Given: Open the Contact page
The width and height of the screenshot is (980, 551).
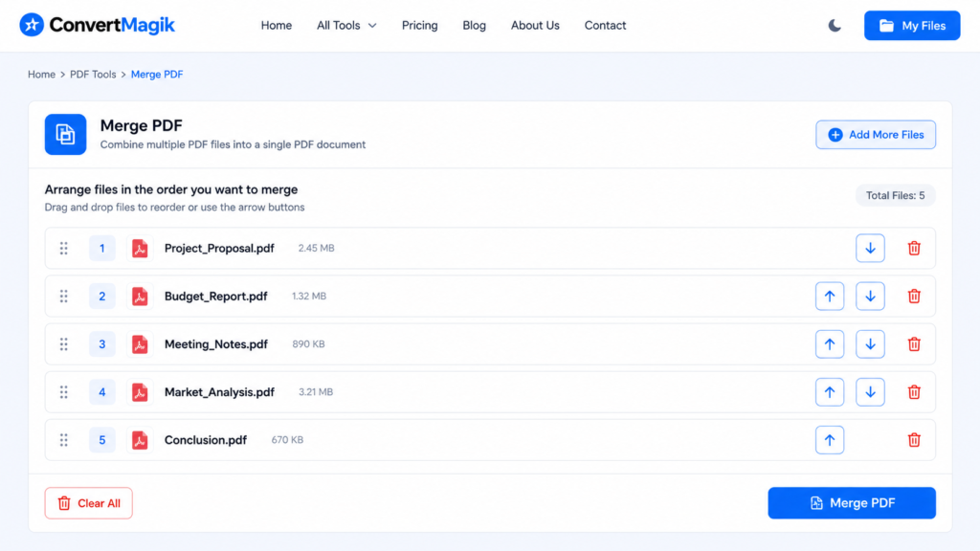Looking at the screenshot, I should (605, 26).
